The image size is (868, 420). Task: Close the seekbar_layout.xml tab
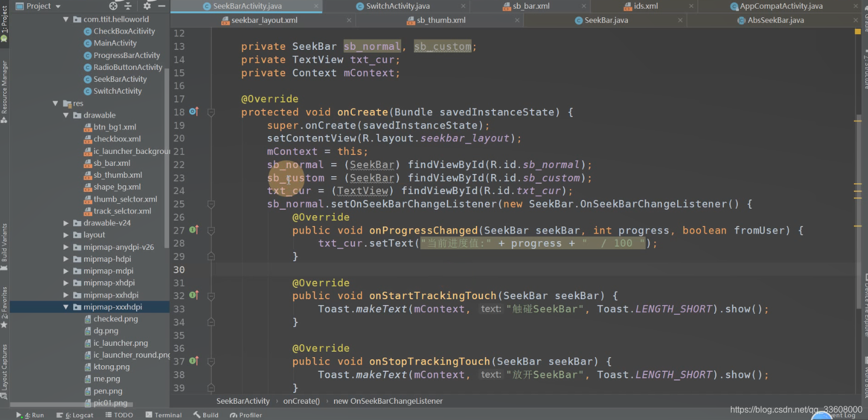[349, 20]
